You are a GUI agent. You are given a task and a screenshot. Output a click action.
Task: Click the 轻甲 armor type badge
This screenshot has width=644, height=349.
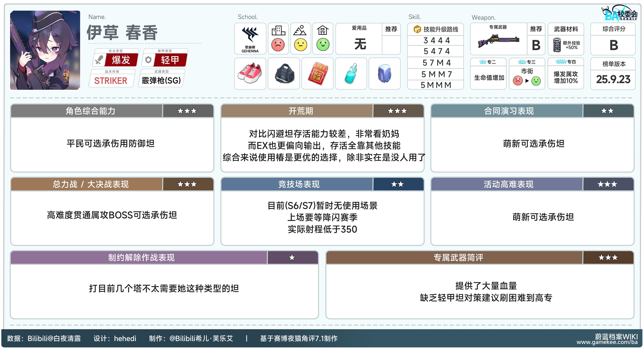[170, 60]
